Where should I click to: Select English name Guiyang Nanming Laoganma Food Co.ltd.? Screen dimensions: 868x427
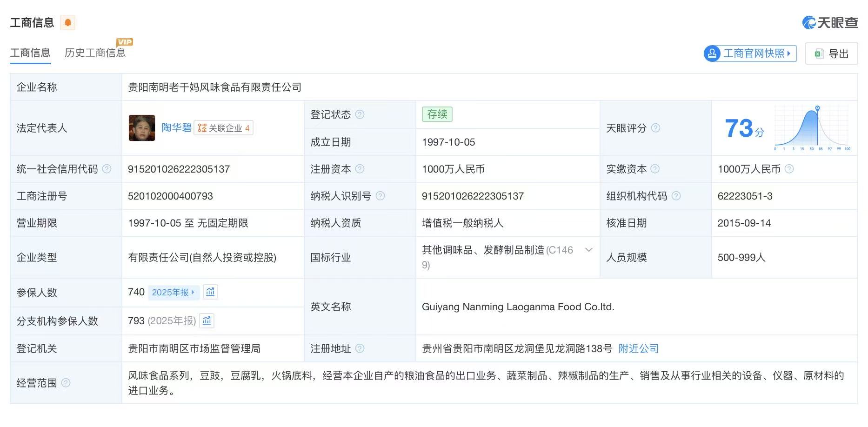(x=518, y=307)
